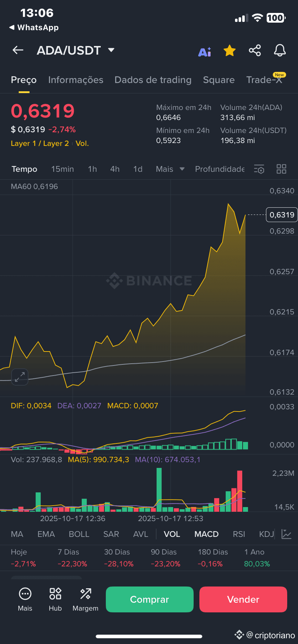Image resolution: width=298 pixels, height=644 pixels.
Task: Tap the 30 Dias -28,10% performance
Action: [x=119, y=558]
